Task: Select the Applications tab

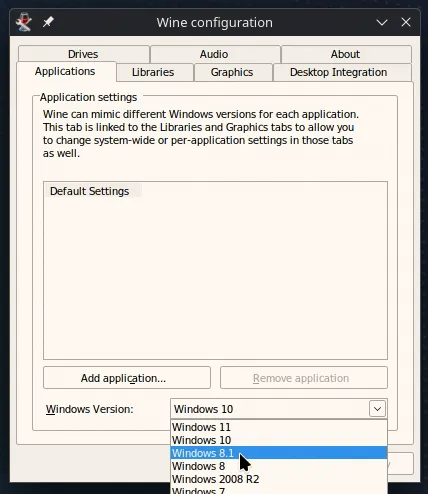Action: click(66, 71)
